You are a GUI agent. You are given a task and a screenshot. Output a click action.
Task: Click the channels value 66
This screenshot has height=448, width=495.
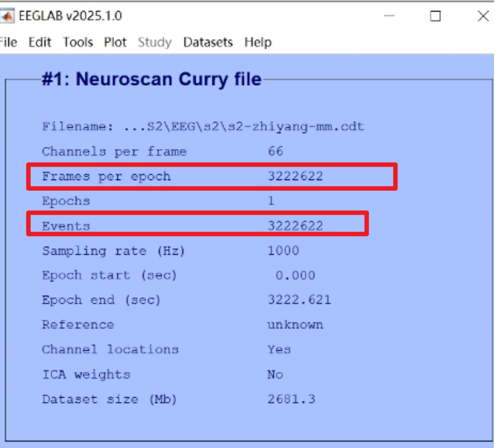[275, 152]
